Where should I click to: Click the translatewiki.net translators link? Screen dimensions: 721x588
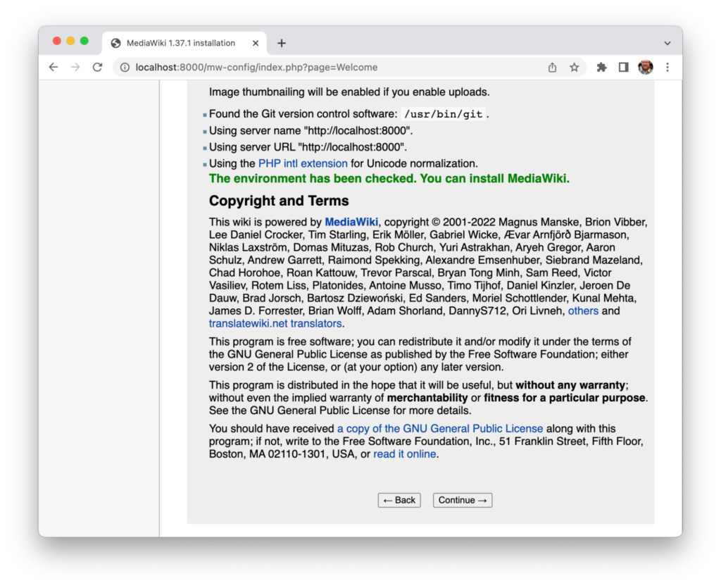click(x=275, y=323)
